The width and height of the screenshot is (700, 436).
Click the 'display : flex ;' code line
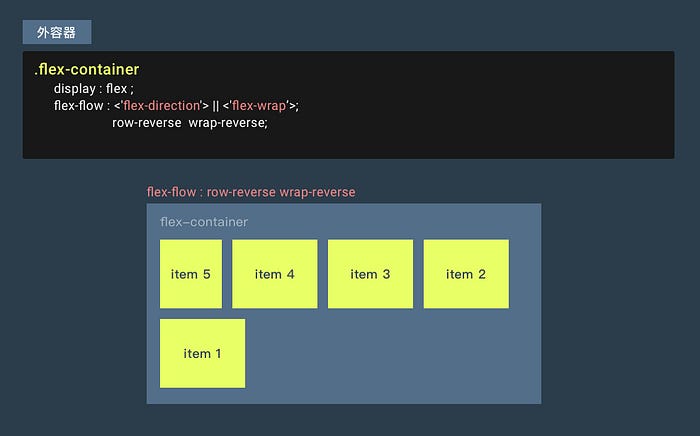pos(94,89)
